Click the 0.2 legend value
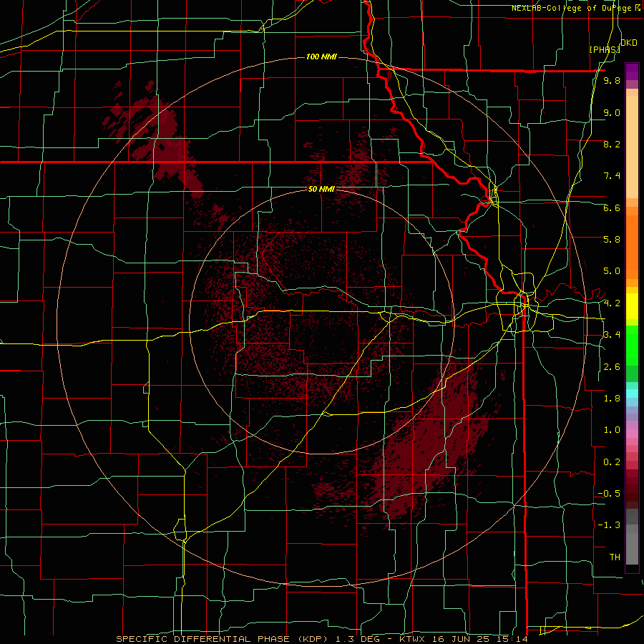Screen dimensions: 644x644 pyautogui.click(x=612, y=462)
